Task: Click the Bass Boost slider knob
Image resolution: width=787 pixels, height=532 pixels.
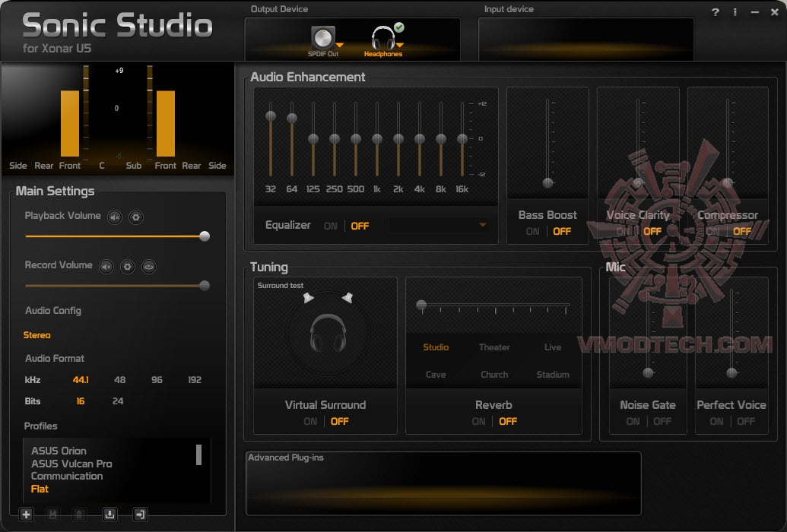Action: 547,182
